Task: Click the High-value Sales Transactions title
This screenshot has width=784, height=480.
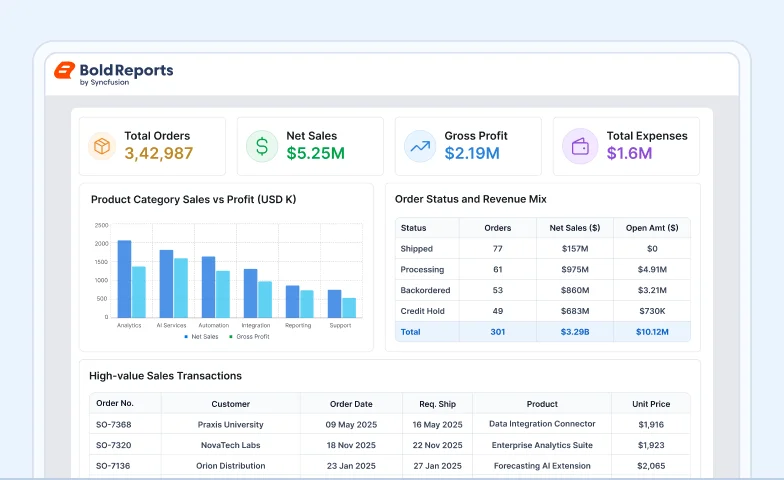Action: coord(165,376)
